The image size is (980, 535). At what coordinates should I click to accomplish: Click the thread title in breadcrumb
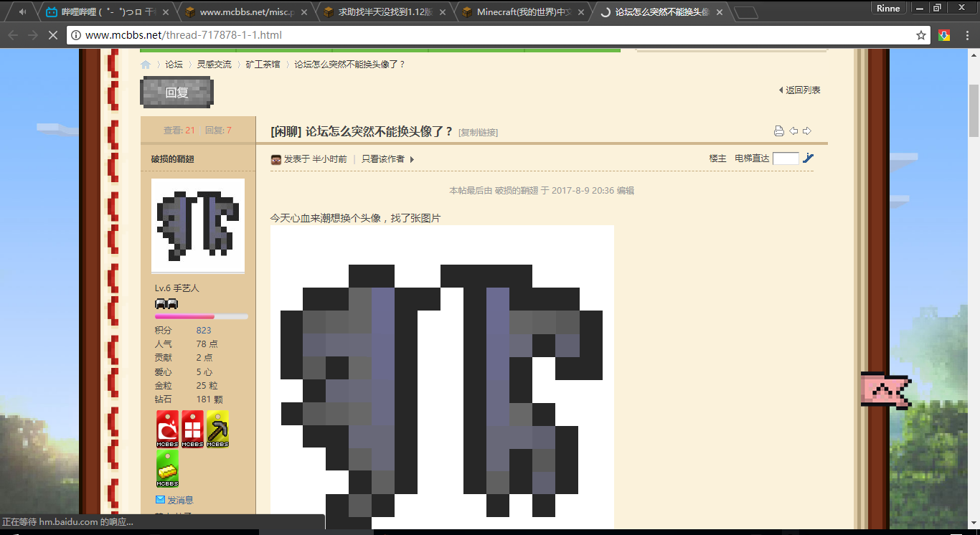(350, 65)
